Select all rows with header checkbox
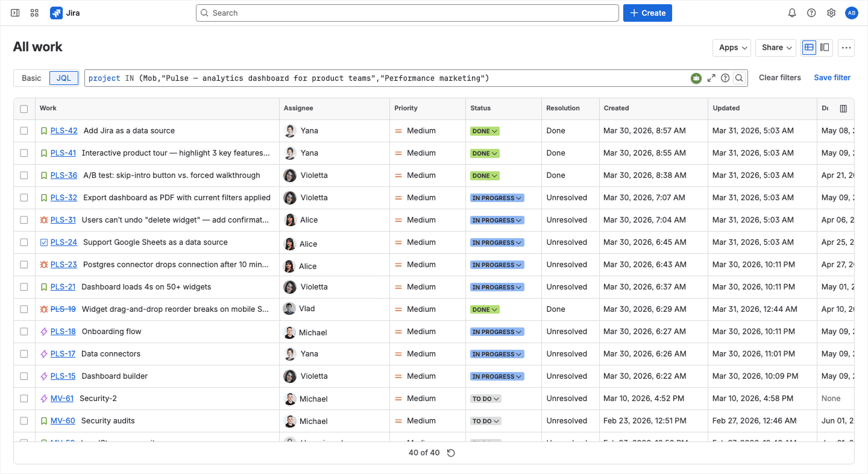This screenshot has width=868, height=474. pos(24,109)
